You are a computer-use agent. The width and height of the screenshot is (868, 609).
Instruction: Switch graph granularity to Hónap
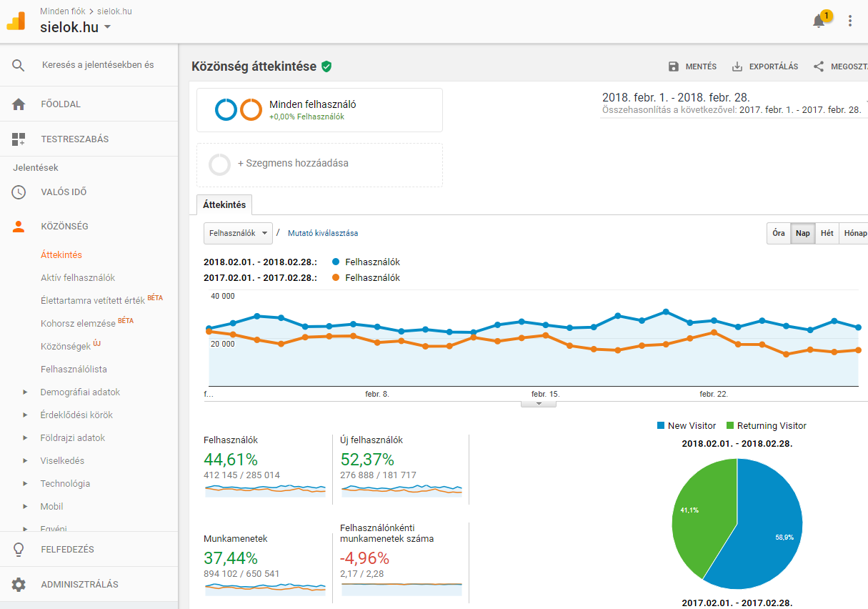tap(854, 233)
